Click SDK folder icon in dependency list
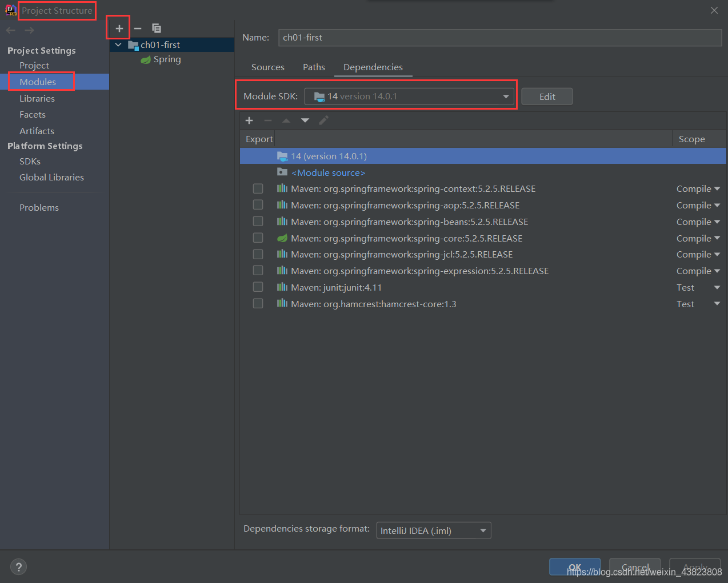The width and height of the screenshot is (728, 583). (x=282, y=155)
